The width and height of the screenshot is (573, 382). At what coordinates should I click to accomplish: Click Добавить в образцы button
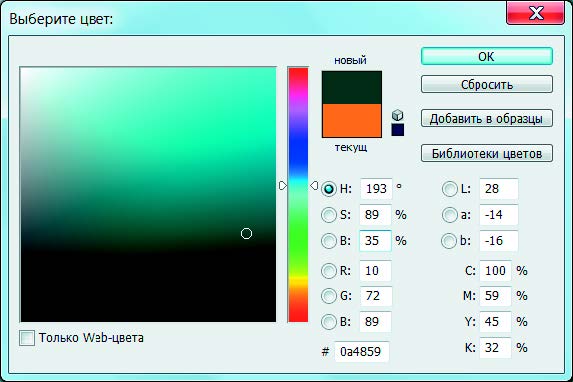tap(487, 118)
